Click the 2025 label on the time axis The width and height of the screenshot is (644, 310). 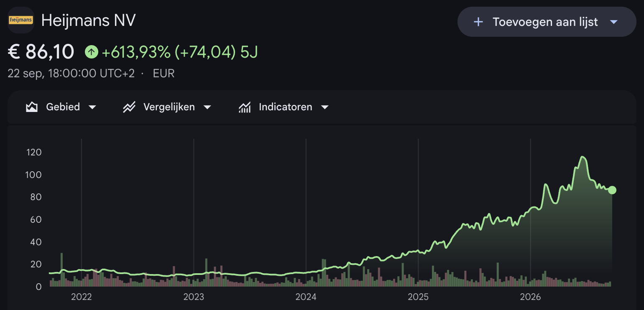[x=418, y=297]
